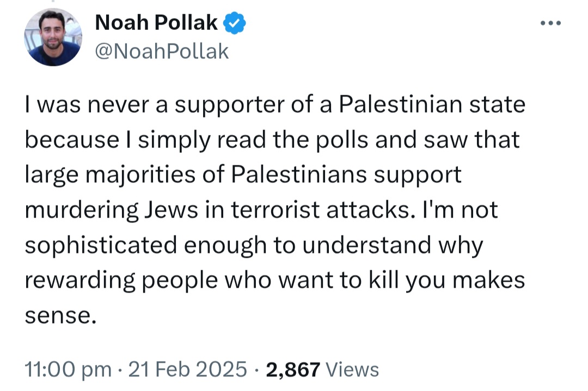Image resolution: width=588 pixels, height=391 pixels.
Task: Click the display name Noah Pollak
Action: coord(157,23)
